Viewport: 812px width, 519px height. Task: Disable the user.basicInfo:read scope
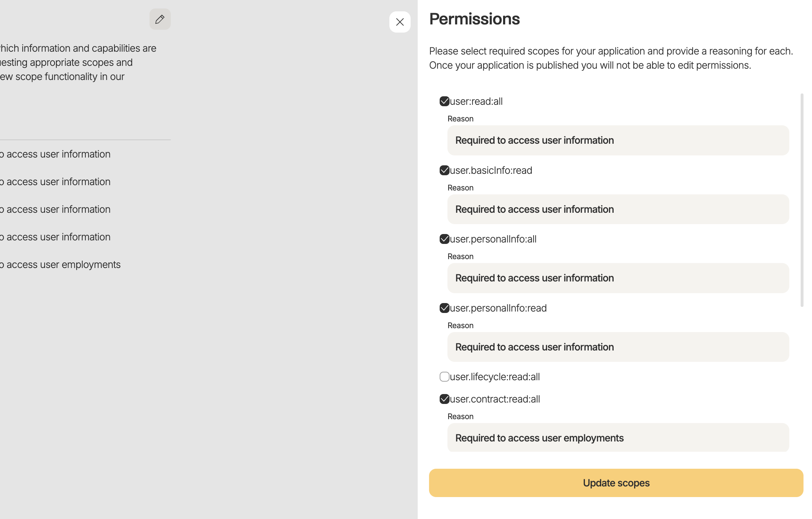(x=445, y=170)
